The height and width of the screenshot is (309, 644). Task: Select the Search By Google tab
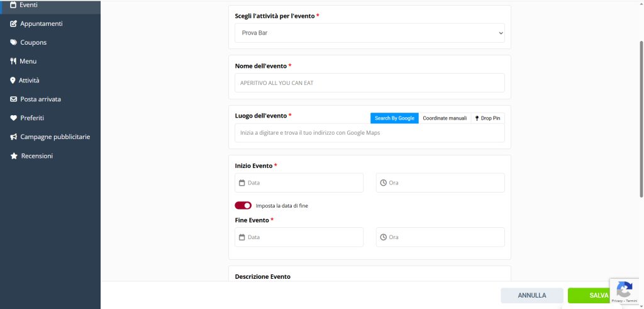[x=394, y=118]
